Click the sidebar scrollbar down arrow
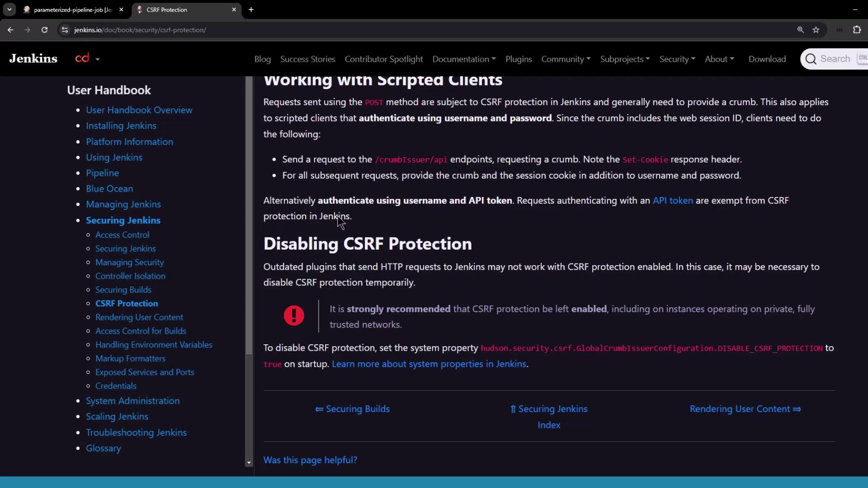This screenshot has width=868, height=488. [x=249, y=463]
